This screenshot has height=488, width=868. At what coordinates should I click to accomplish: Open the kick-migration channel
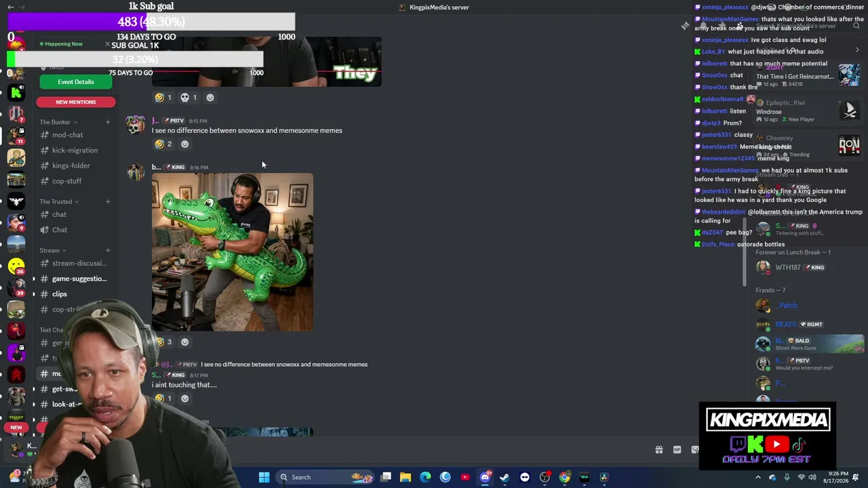pos(76,150)
